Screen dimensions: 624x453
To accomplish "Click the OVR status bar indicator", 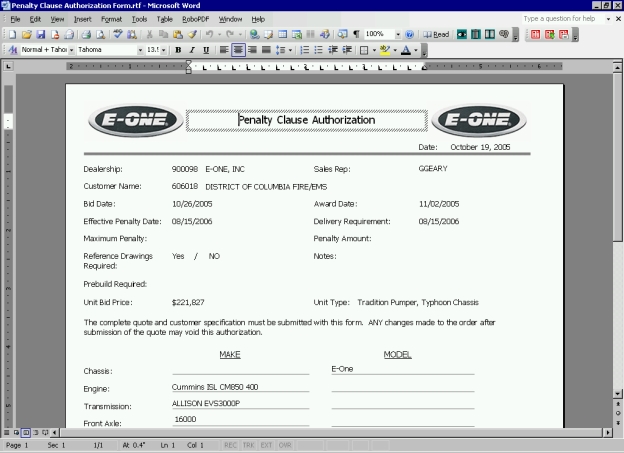I will click(285, 445).
